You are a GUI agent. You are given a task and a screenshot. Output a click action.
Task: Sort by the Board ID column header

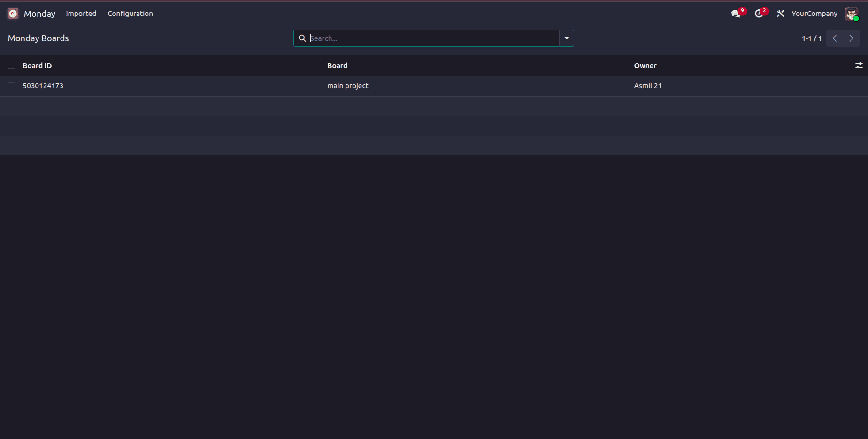(x=37, y=66)
